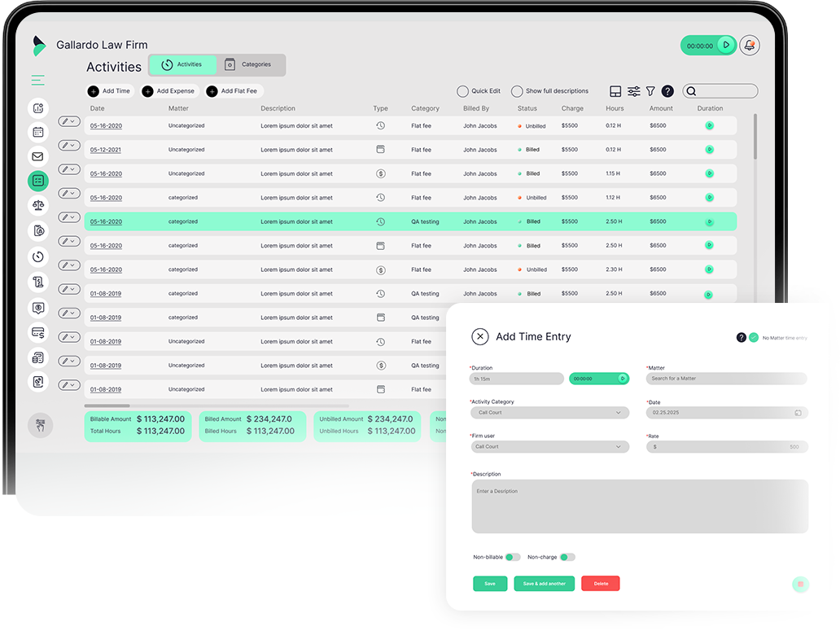The image size is (840, 644).
Task: Click the dark help question-mark icon
Action: [667, 91]
